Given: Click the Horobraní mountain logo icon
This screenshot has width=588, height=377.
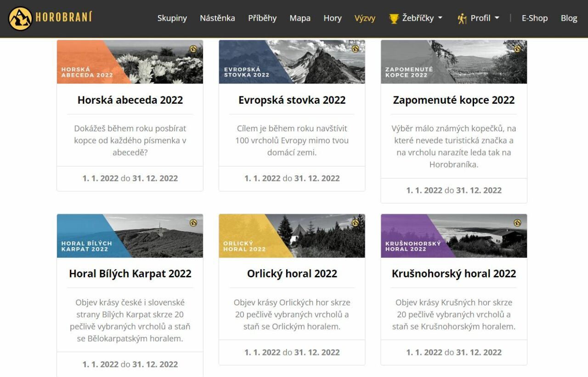Looking at the screenshot, I should tap(20, 18).
